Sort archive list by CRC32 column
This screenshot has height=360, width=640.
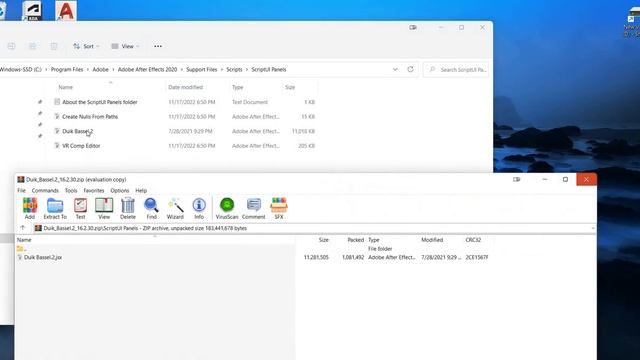473,240
